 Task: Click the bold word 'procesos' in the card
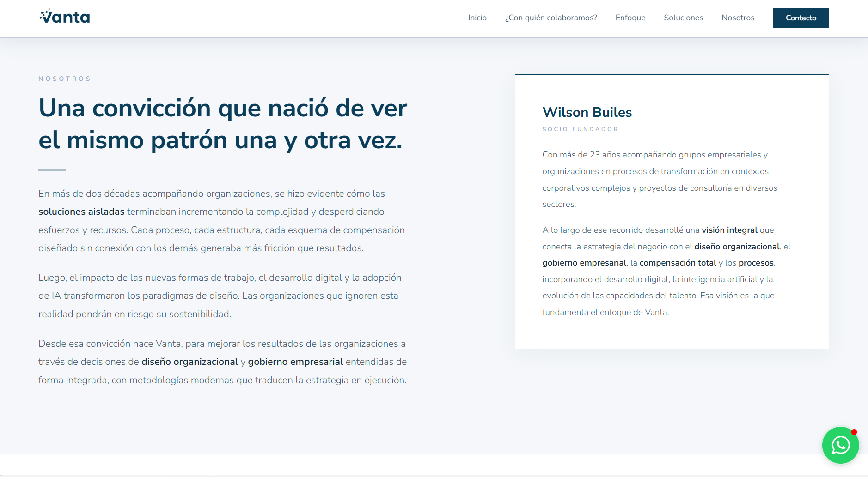pos(756,263)
